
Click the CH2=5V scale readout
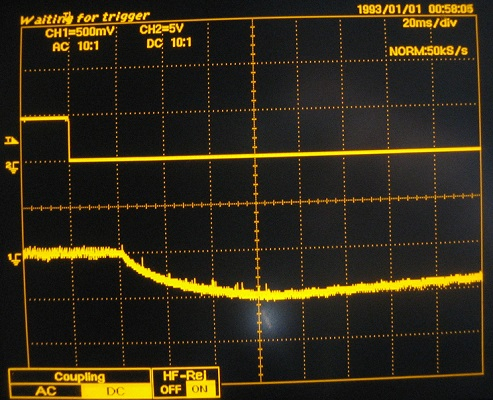pos(161,29)
